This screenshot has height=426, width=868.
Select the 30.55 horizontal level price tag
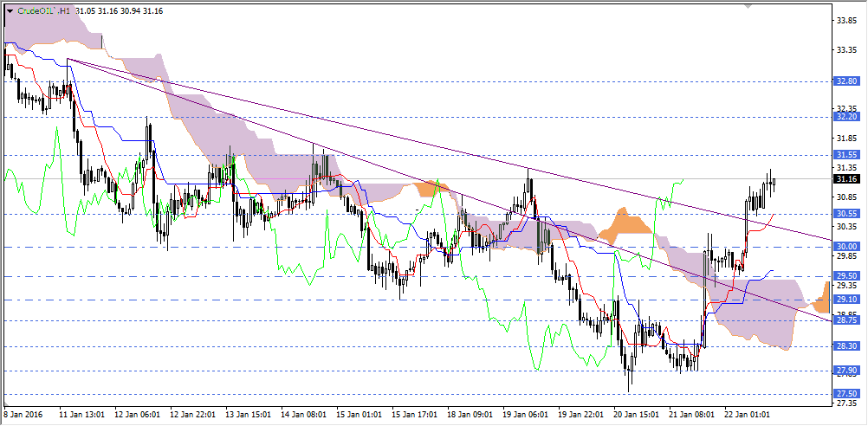click(845, 213)
